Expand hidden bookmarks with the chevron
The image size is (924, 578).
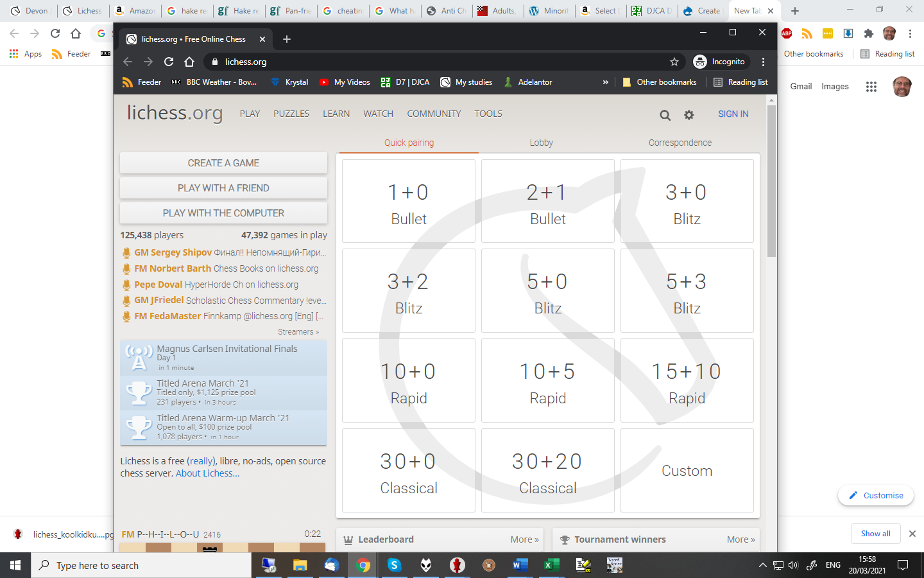click(605, 82)
